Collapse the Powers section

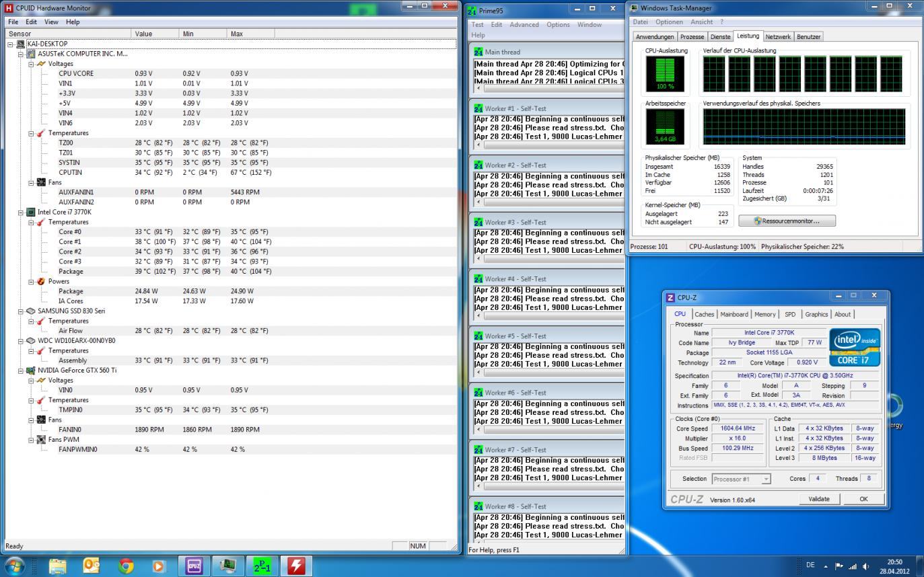coord(31,281)
